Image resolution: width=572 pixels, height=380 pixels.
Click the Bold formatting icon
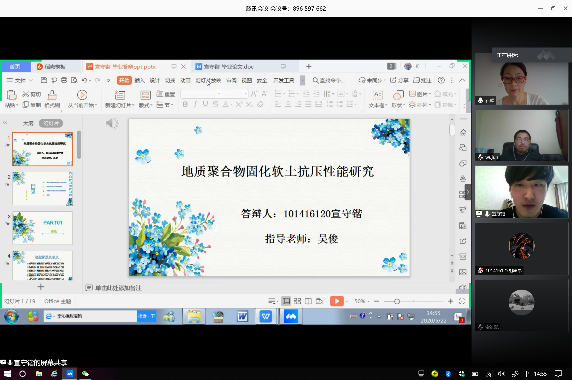click(x=185, y=105)
